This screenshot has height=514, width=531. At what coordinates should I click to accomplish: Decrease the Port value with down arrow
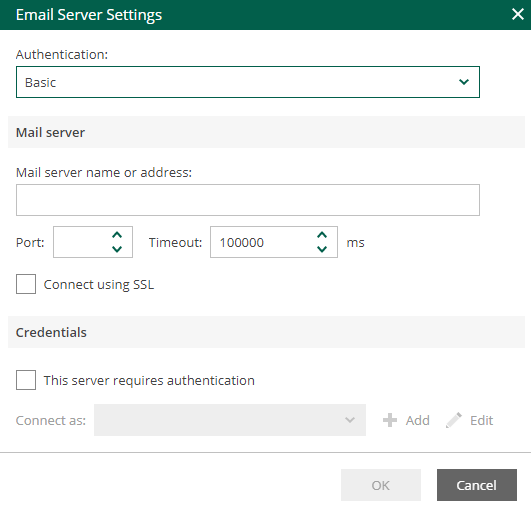pos(117,250)
